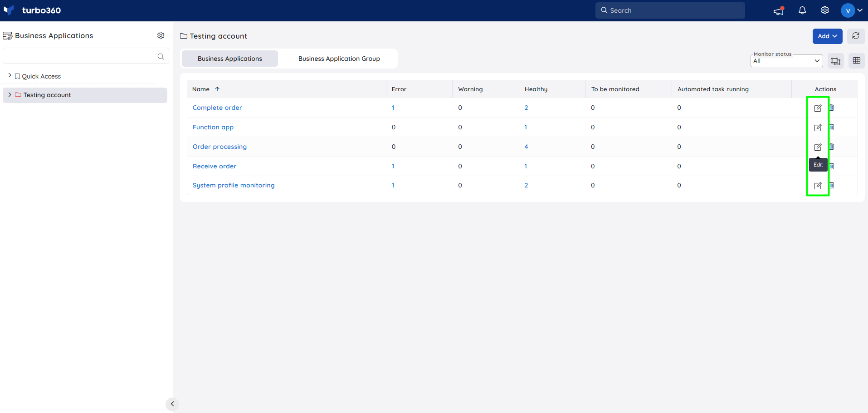Select Quick Access in sidebar tree
The image size is (868, 413).
click(41, 76)
